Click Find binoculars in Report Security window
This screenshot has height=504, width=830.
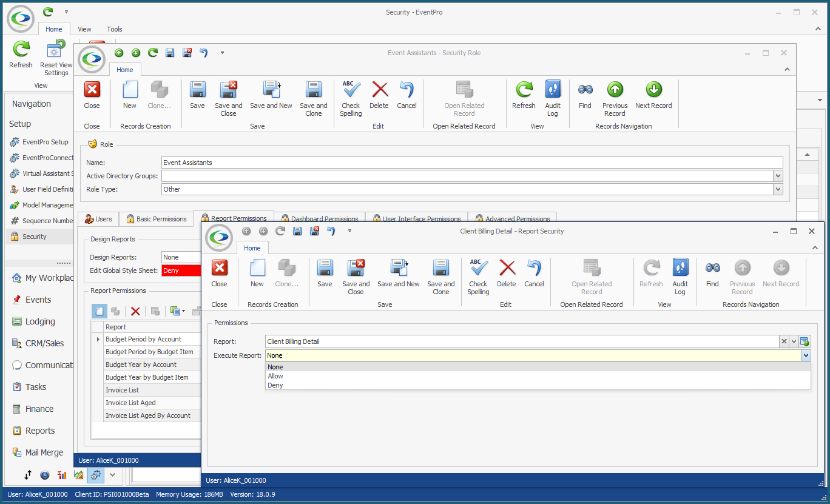(712, 274)
